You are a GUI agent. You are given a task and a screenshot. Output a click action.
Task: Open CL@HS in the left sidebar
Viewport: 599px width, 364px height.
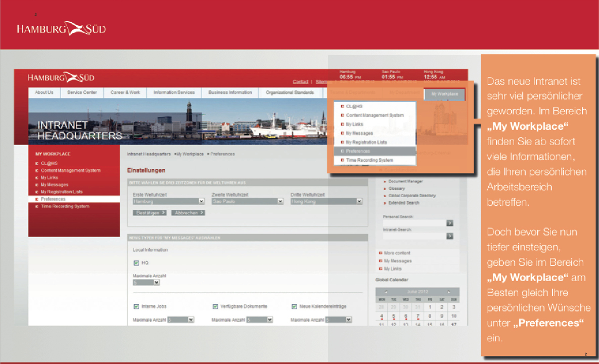[49, 163]
